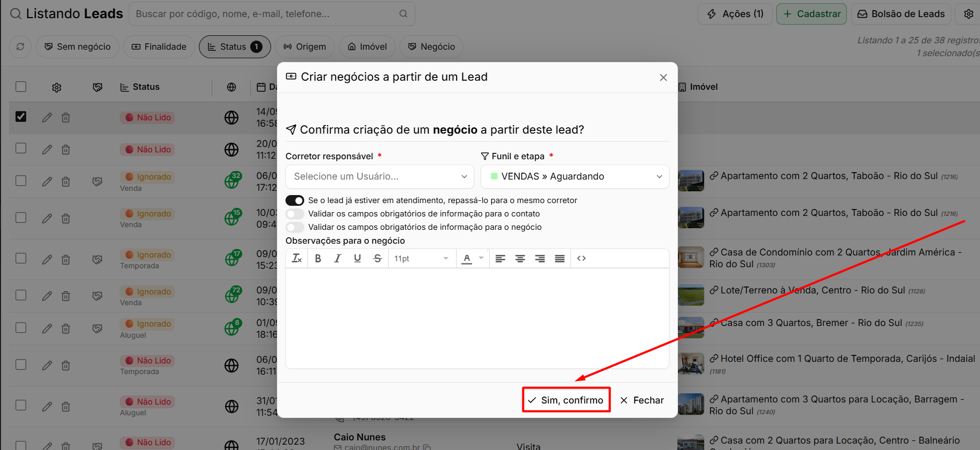Enable validation of required business fields

click(x=295, y=227)
